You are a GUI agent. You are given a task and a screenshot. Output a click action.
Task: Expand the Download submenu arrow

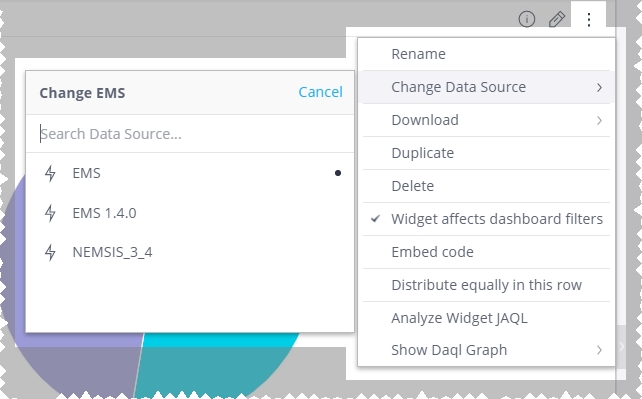(599, 120)
